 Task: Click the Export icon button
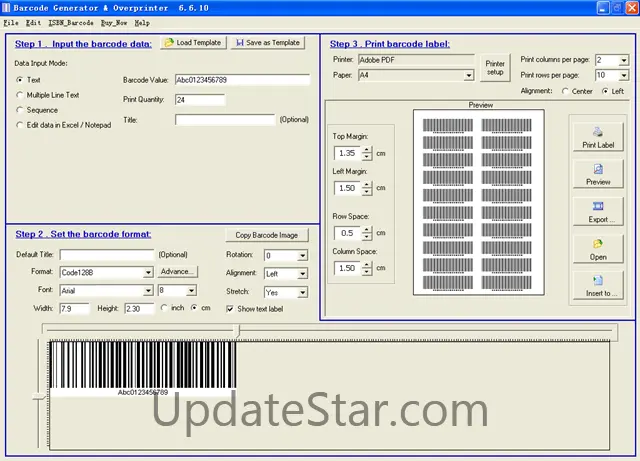(598, 211)
